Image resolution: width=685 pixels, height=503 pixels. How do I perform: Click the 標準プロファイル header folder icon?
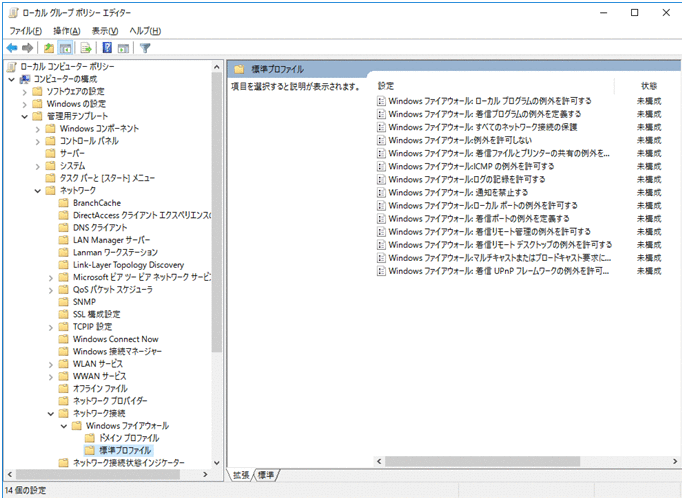point(239,69)
